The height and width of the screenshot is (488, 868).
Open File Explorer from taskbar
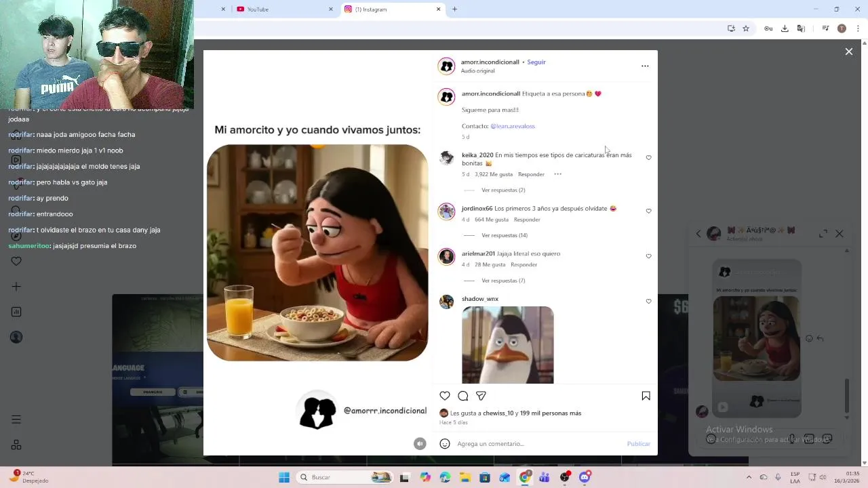tap(465, 477)
